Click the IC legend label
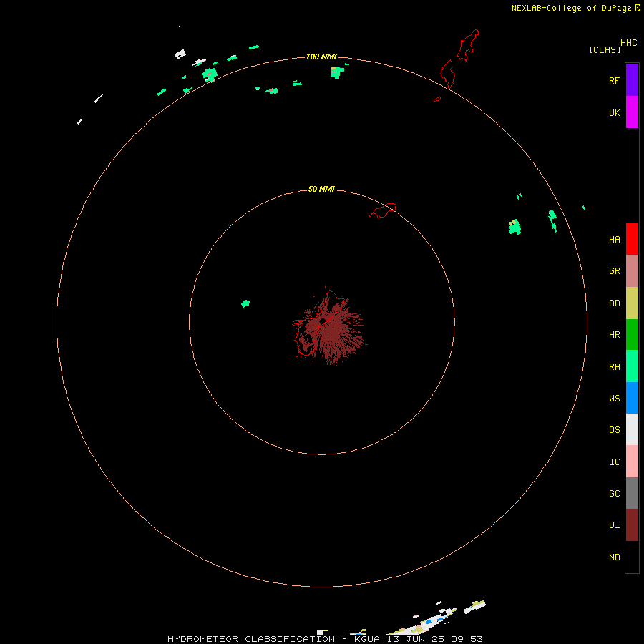 tap(614, 462)
